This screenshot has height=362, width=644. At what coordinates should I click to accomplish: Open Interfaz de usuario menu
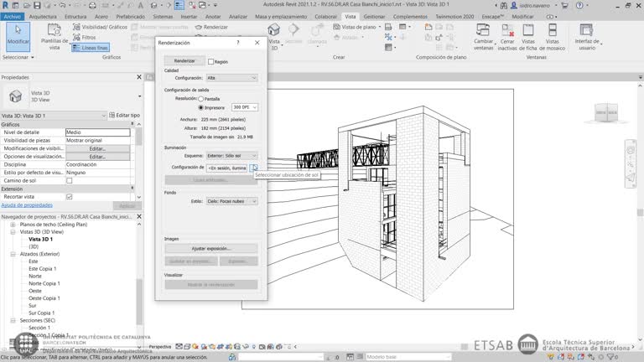tap(587, 37)
